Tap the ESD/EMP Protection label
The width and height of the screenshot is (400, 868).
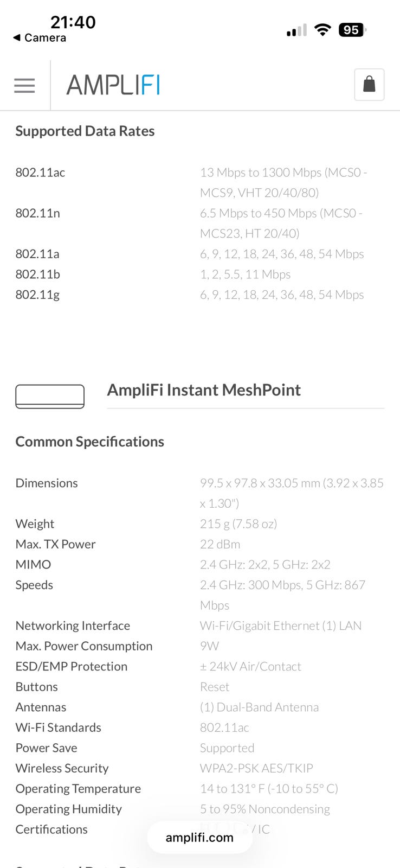coord(72,666)
